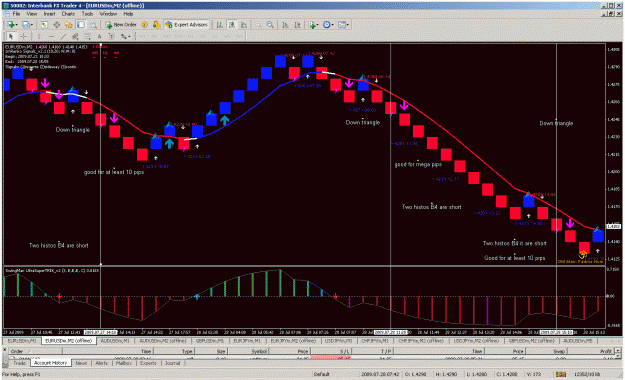Toggle the Navigator panel icon
The image size is (625, 380).
tap(68, 25)
